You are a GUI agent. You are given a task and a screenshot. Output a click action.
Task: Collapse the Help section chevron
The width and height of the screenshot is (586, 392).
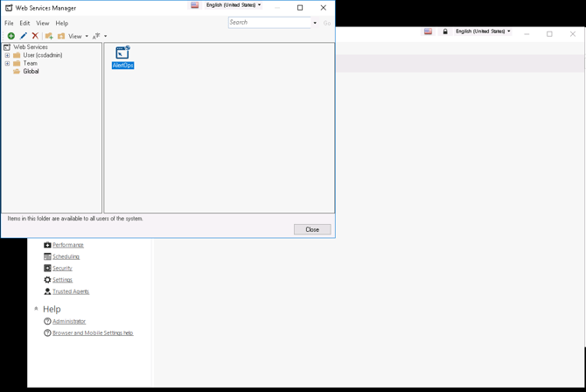(36, 309)
